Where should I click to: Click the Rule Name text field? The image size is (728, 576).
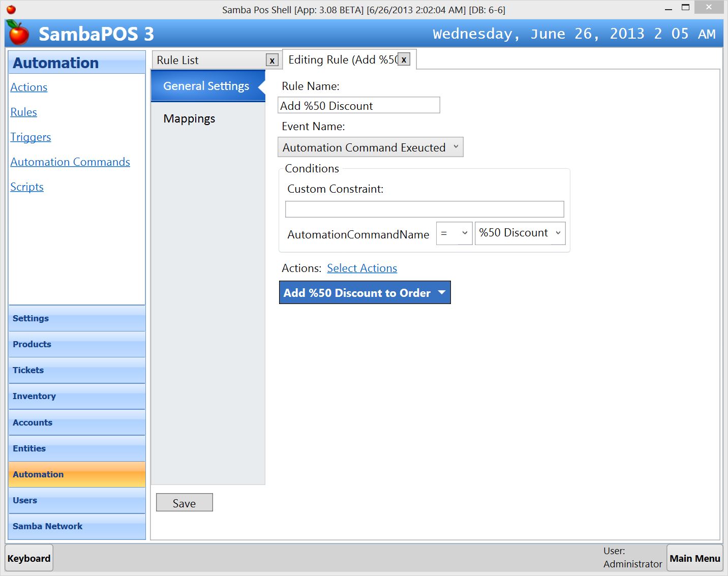358,106
